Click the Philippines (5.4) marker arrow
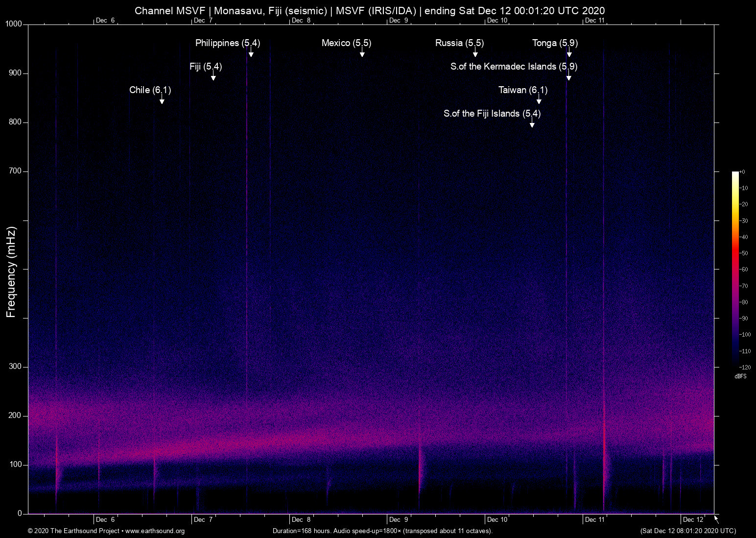756x538 pixels. 250,54
